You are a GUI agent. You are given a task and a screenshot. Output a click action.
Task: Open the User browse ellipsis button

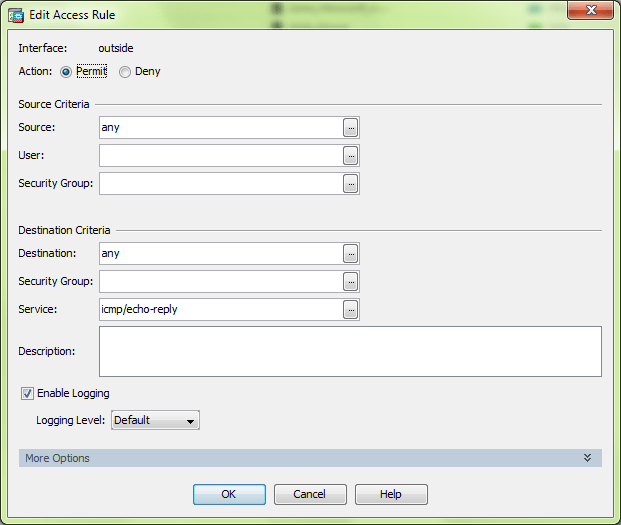coord(350,155)
